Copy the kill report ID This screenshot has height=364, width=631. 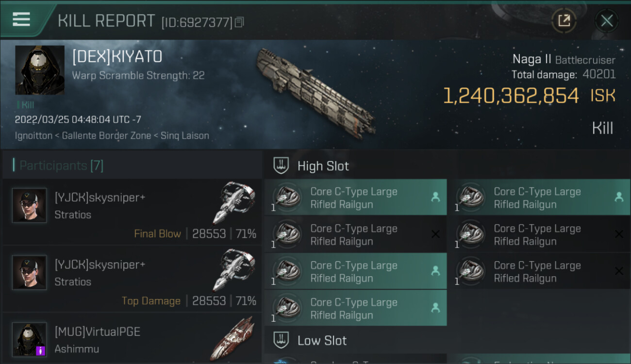click(x=239, y=22)
